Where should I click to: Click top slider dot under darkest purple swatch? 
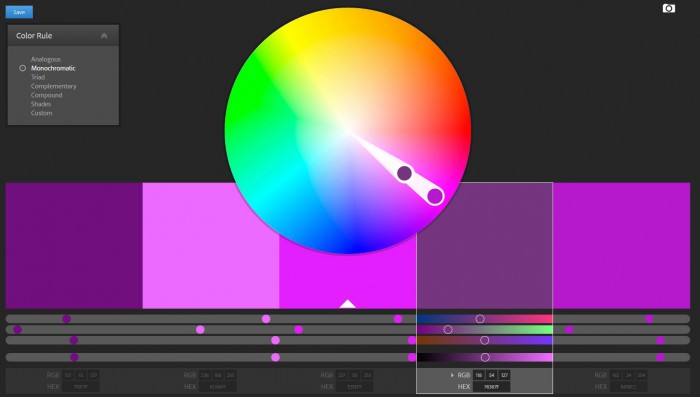pos(67,318)
